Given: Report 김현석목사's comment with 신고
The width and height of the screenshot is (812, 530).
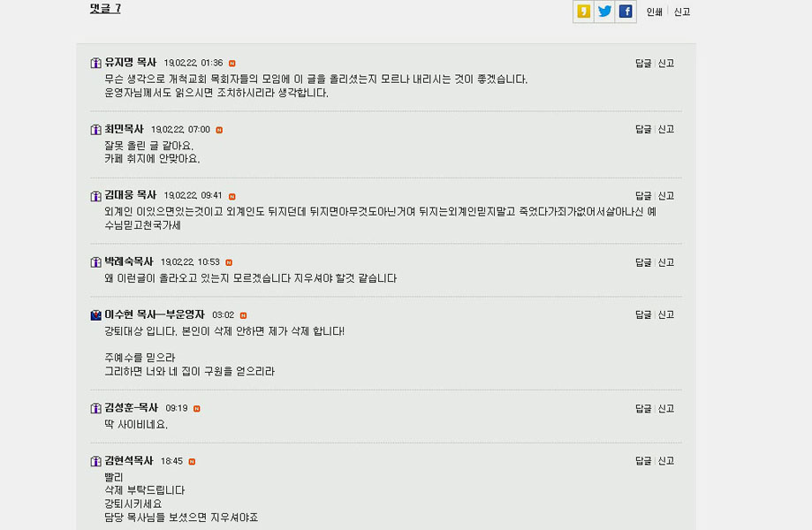Looking at the screenshot, I should 666,460.
